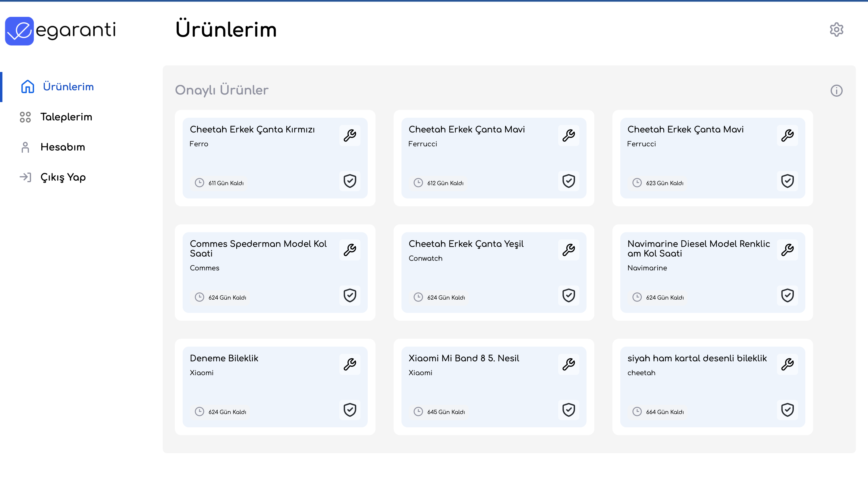The width and height of the screenshot is (868, 477).
Task: Open the settings gear icon
Action: tap(836, 30)
